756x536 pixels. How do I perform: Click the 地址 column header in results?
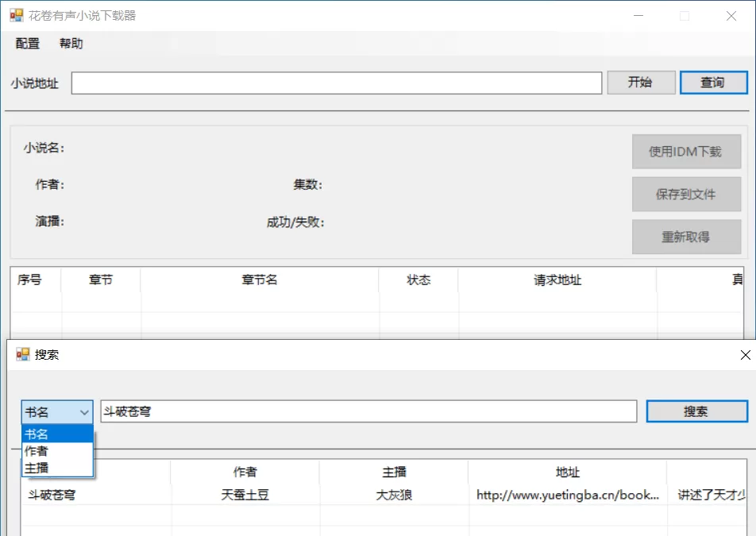(568, 472)
